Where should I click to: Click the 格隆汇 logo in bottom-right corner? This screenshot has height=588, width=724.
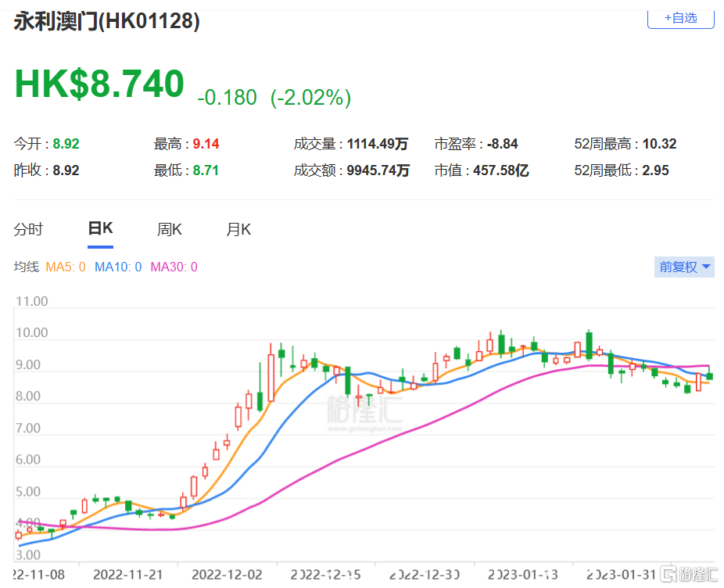(x=688, y=574)
